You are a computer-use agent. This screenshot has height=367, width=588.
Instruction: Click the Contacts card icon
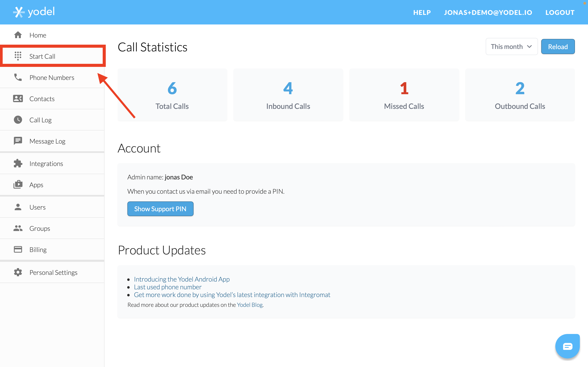18,98
